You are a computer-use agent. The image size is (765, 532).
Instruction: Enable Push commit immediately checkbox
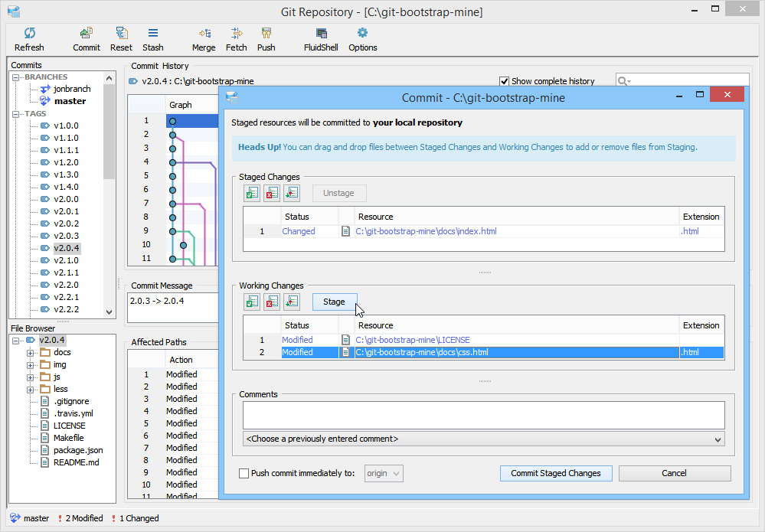tap(244, 473)
